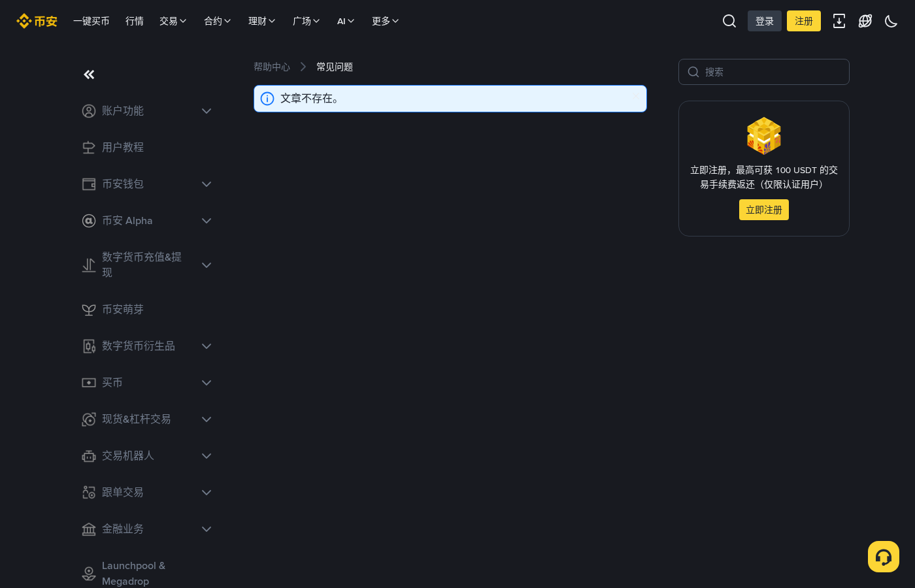Open the 更多 dropdown in the top navigation

pyautogui.click(x=386, y=21)
